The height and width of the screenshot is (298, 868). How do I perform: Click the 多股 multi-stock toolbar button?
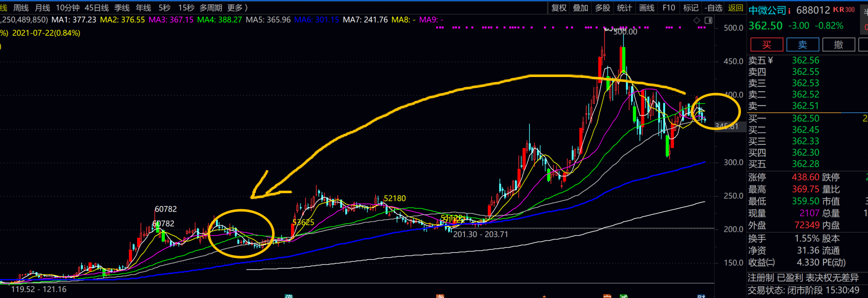point(603,8)
